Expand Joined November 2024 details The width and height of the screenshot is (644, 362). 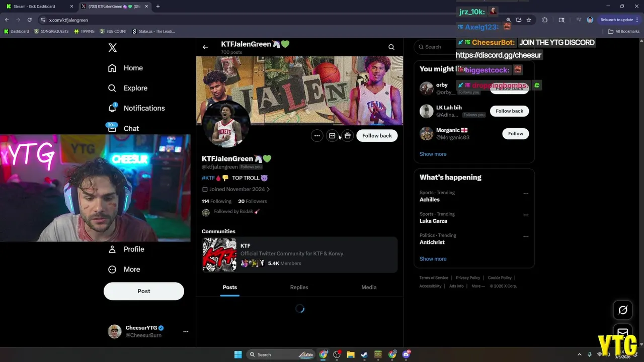pyautogui.click(x=236, y=190)
